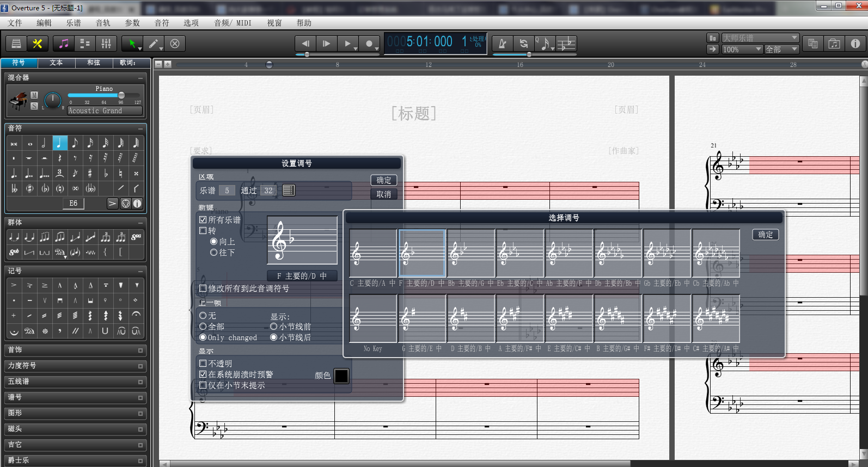This screenshot has width=868, height=467.
Task: Select the green arrow pointer tool
Action: 132,44
